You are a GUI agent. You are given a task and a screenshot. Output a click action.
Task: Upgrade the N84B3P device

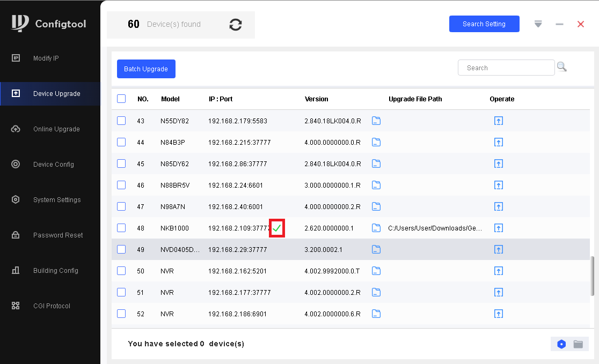pyautogui.click(x=498, y=142)
